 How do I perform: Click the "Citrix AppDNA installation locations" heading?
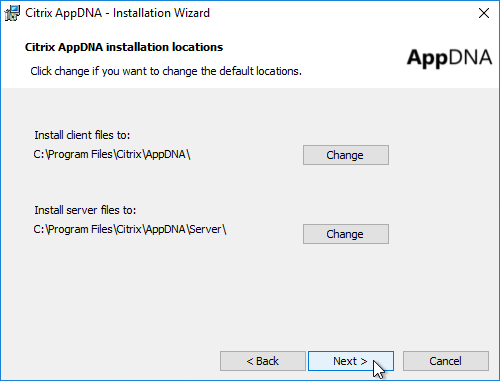point(124,47)
